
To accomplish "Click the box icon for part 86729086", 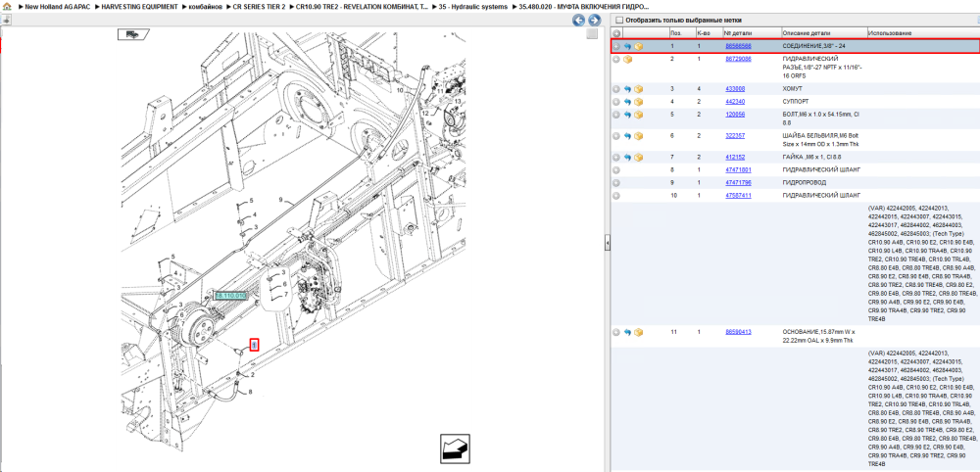I will tap(627, 60).
